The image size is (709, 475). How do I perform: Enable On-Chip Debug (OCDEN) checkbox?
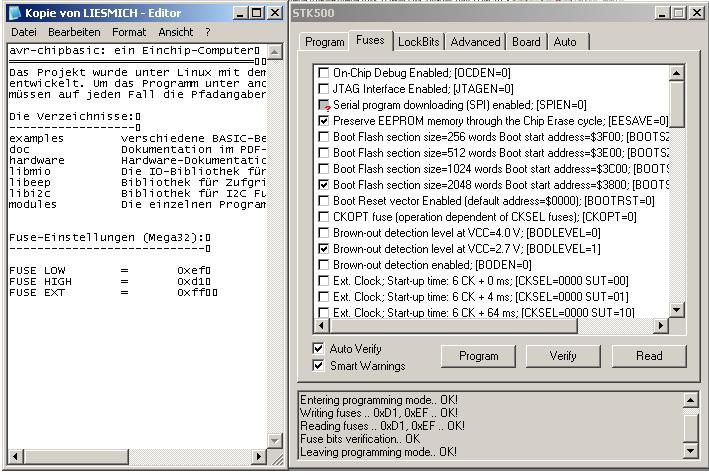click(323, 74)
